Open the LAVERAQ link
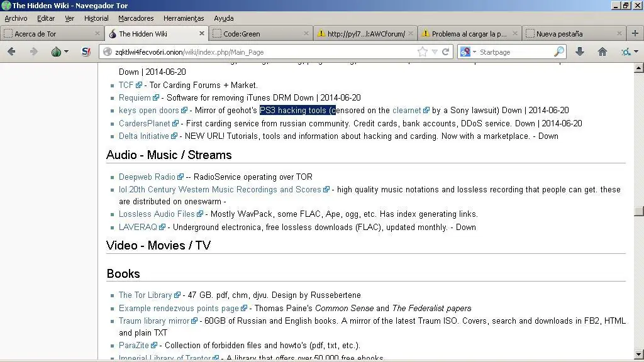This screenshot has height=362, width=644. click(x=138, y=228)
